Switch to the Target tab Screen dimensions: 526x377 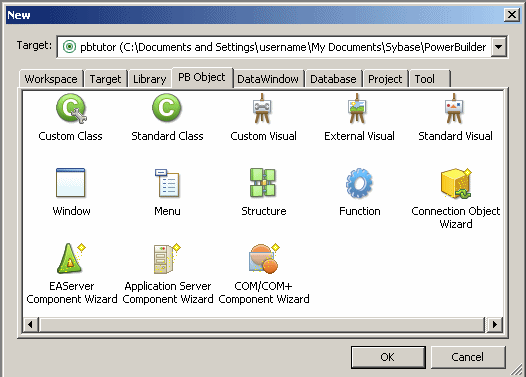coord(105,79)
